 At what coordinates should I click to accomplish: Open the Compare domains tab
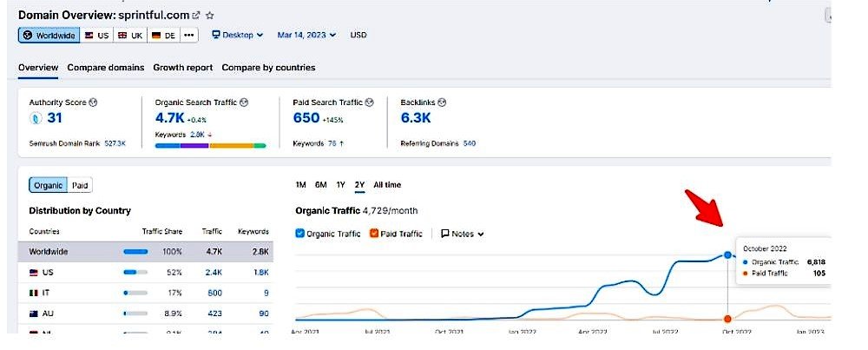(x=106, y=68)
